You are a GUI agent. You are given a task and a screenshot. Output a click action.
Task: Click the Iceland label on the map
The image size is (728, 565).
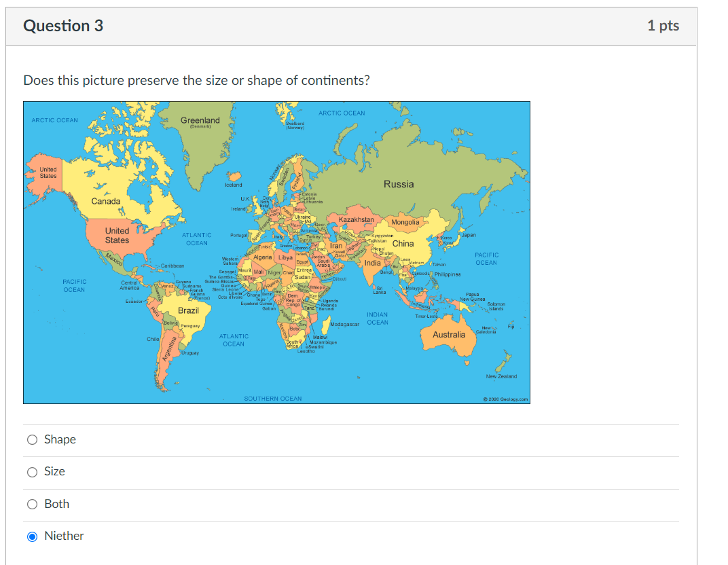[234, 185]
